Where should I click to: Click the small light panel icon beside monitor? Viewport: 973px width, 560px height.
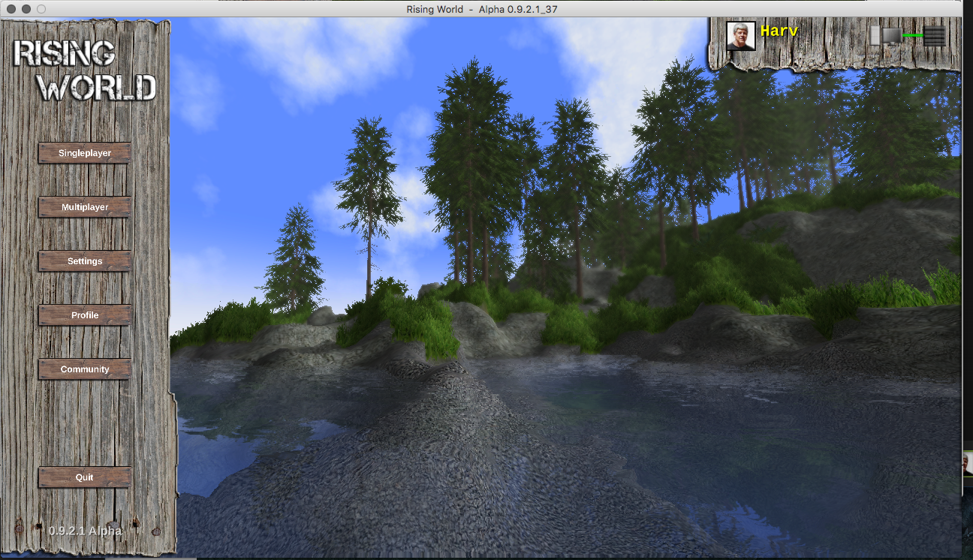point(875,36)
